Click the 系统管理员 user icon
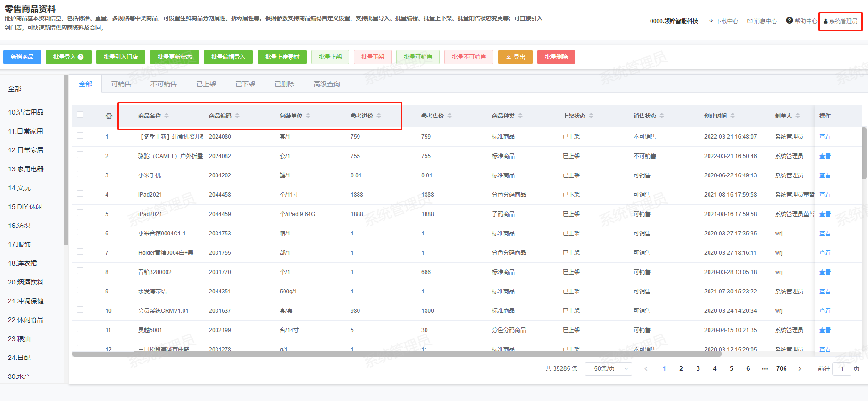Image resolution: width=868 pixels, height=401 pixels. pyautogui.click(x=826, y=21)
